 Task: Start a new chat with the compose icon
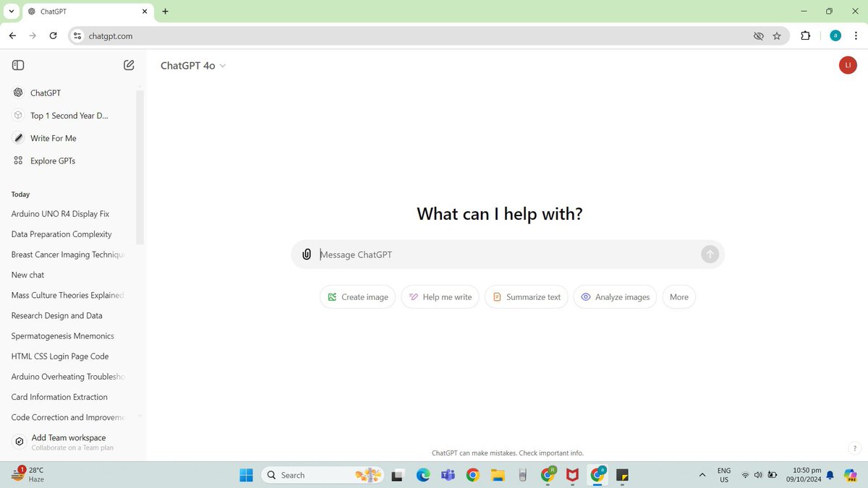(x=129, y=65)
